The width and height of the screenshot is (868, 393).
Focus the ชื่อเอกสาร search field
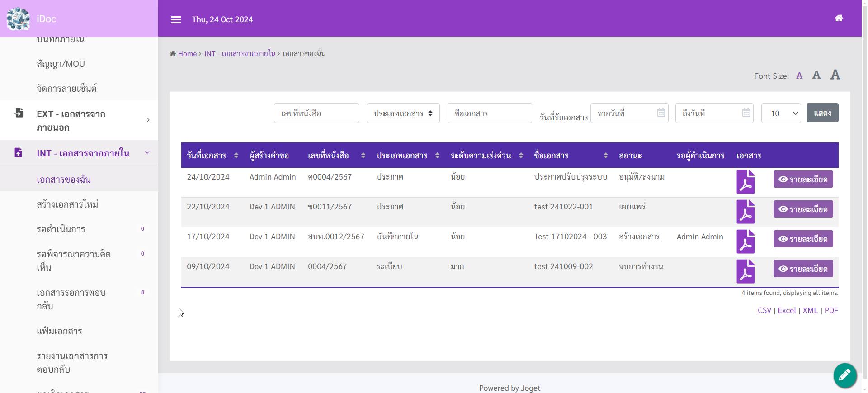490,113
